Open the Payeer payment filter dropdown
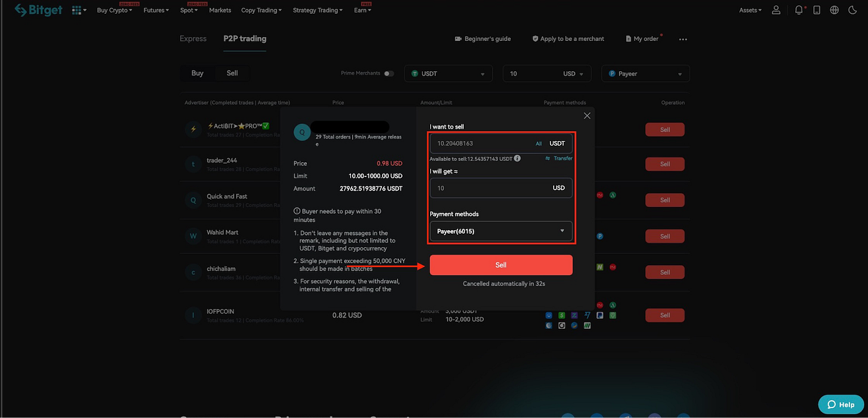Screen dimensions: 868x418 tap(645, 73)
